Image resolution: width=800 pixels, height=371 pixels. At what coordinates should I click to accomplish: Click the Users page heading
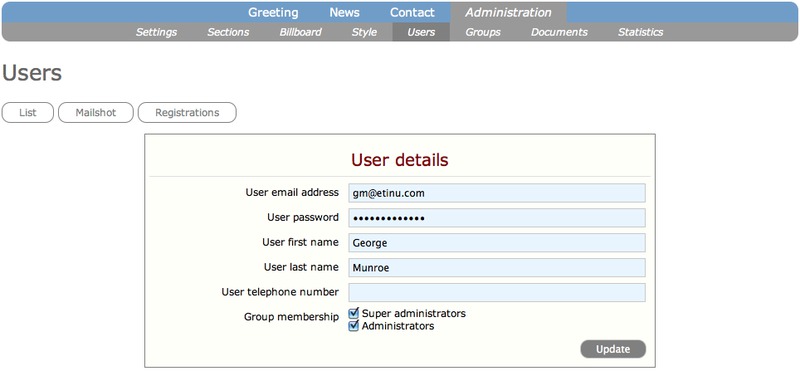[32, 73]
